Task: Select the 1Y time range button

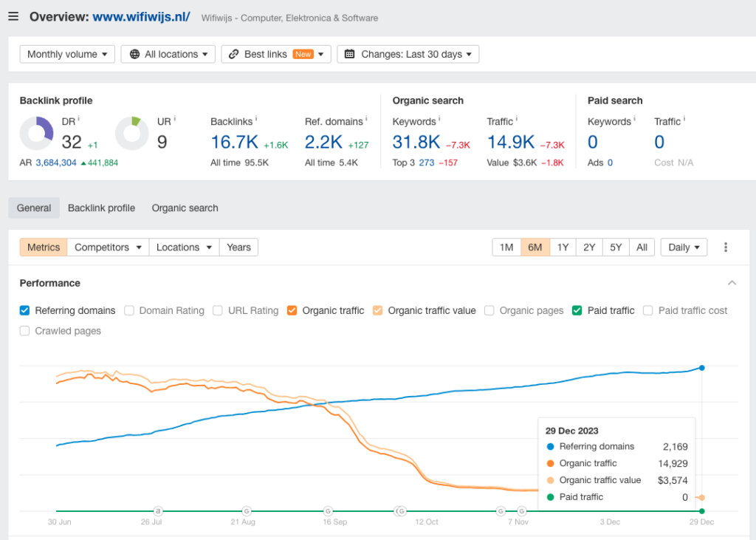Action: click(x=563, y=247)
